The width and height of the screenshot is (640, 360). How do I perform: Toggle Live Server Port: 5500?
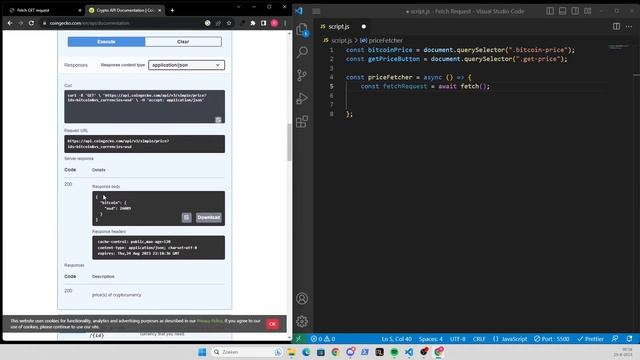pos(551,339)
